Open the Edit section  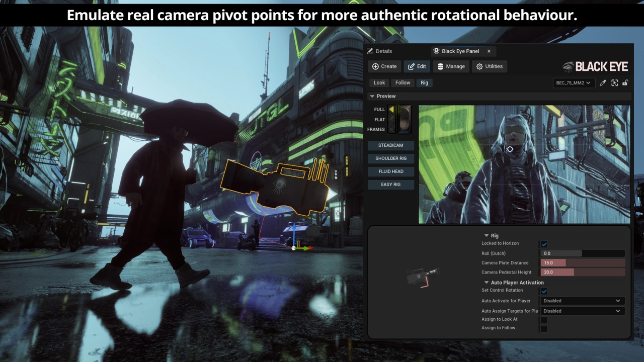[x=417, y=66]
